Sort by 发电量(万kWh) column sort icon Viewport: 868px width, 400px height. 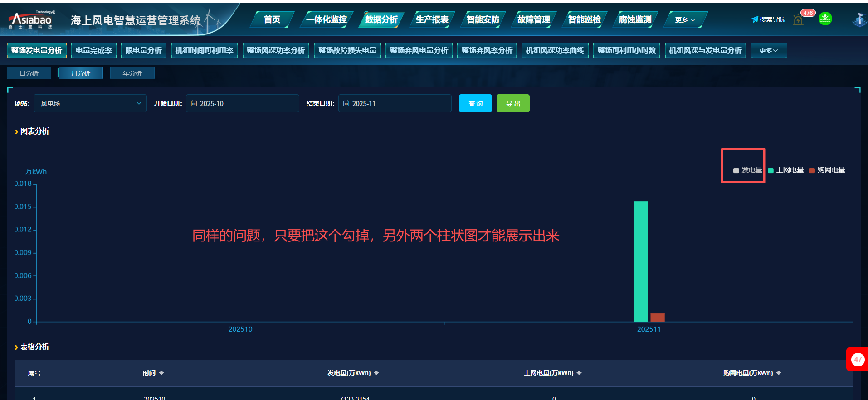[376, 373]
